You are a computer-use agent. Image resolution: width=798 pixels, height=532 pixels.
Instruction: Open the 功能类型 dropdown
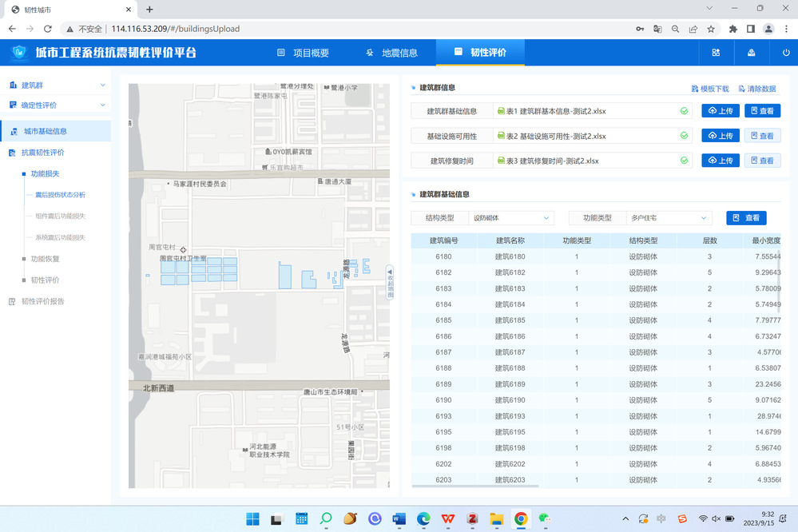click(x=668, y=218)
